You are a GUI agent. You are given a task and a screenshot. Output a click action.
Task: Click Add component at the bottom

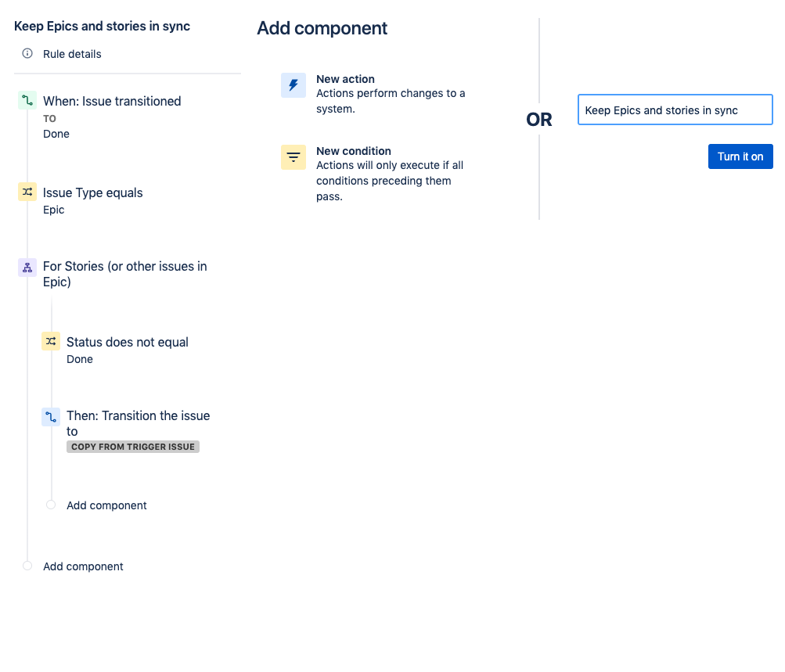point(83,566)
